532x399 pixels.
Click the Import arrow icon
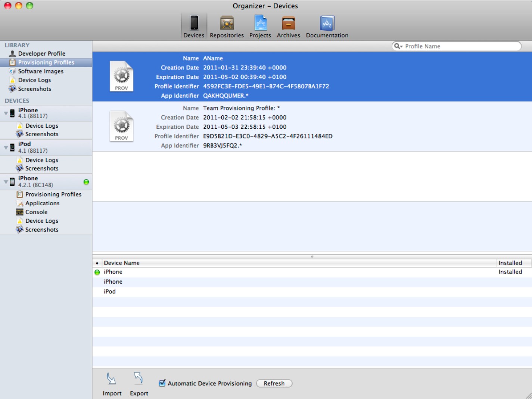click(x=111, y=379)
